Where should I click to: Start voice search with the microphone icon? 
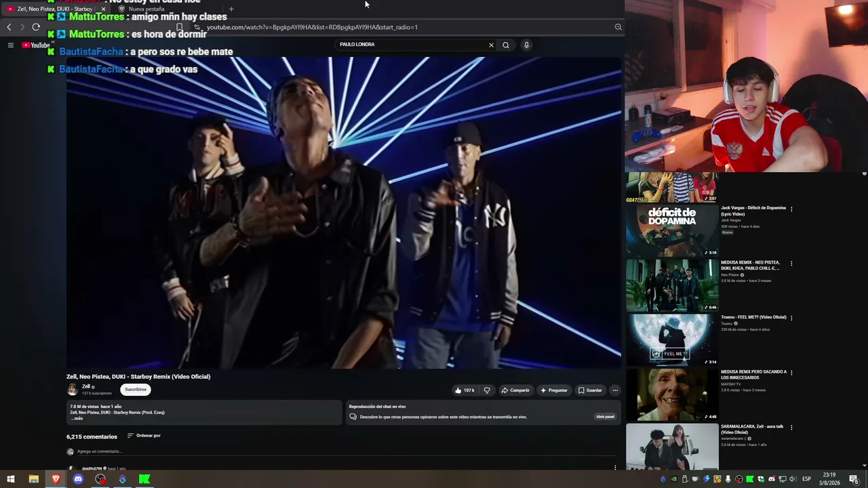click(x=526, y=45)
